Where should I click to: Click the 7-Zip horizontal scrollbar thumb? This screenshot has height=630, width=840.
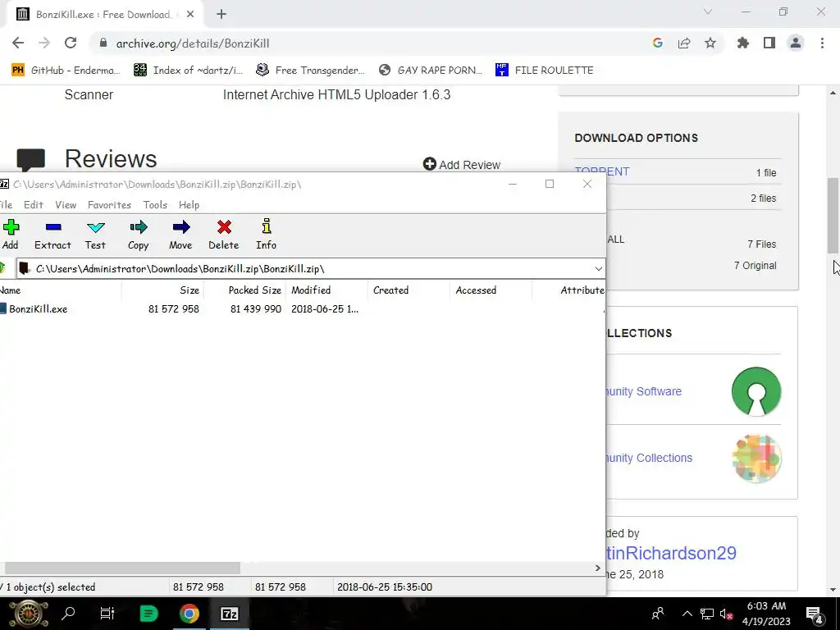pos(123,568)
